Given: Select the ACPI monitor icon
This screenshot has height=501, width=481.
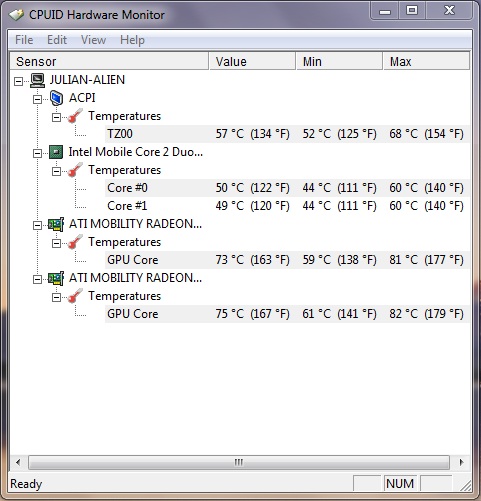Looking at the screenshot, I should point(56,98).
